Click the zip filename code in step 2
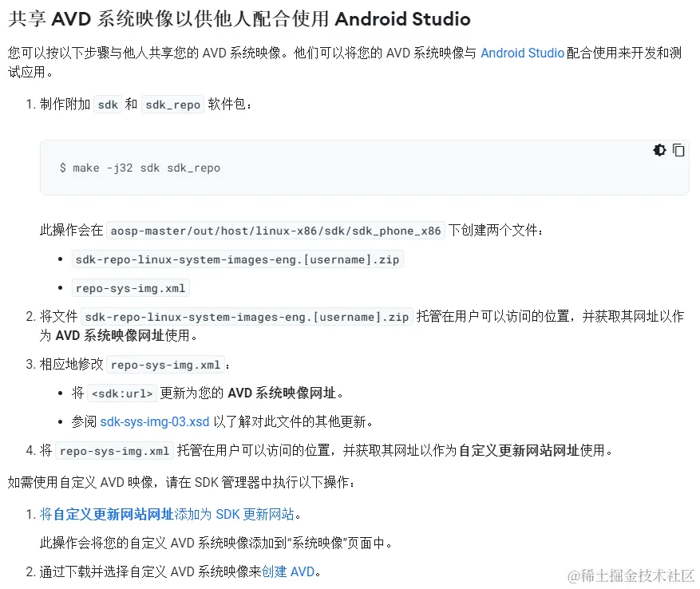 [x=247, y=317]
